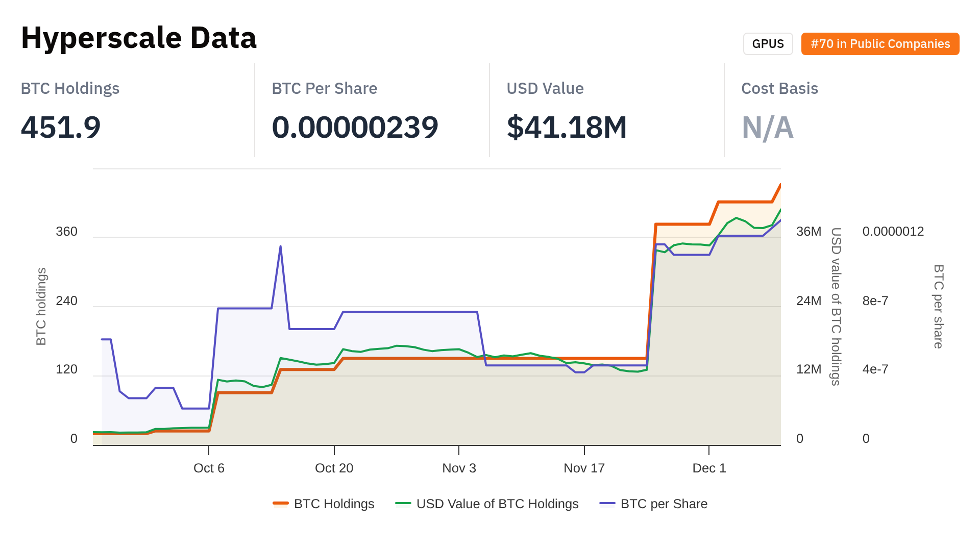Click the purple BTC per Share legend swatch
This screenshot has height=551, width=980.
click(607, 504)
